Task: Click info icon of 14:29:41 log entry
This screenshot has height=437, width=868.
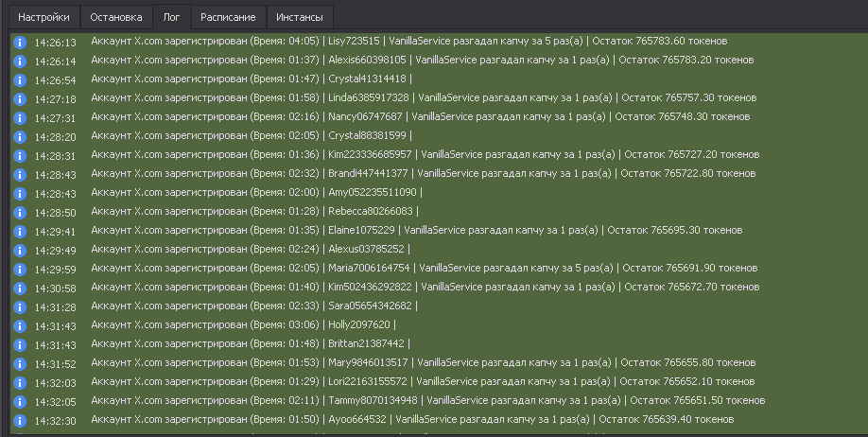Action: (x=20, y=232)
